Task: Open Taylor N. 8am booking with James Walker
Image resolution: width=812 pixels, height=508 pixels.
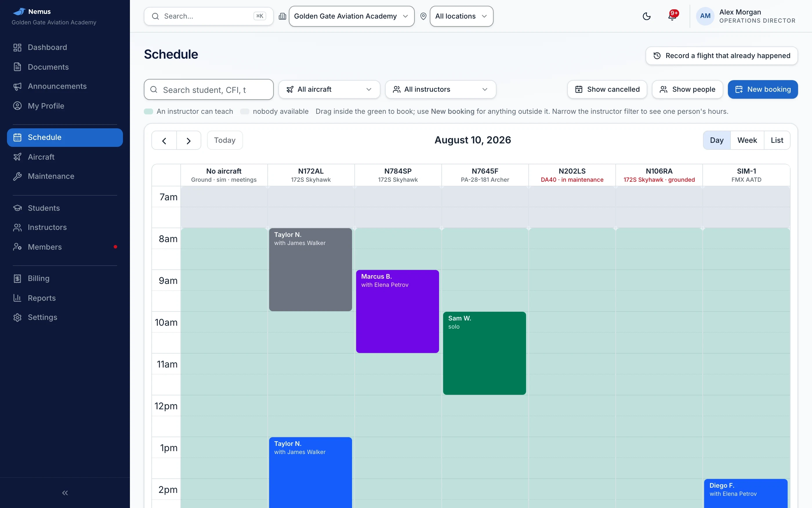Action: [310, 269]
